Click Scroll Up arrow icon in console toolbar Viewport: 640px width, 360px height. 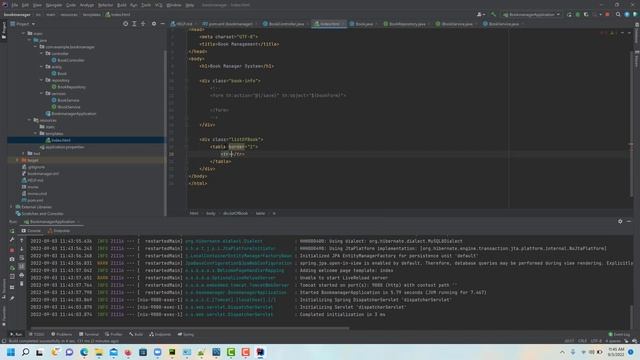(22, 241)
